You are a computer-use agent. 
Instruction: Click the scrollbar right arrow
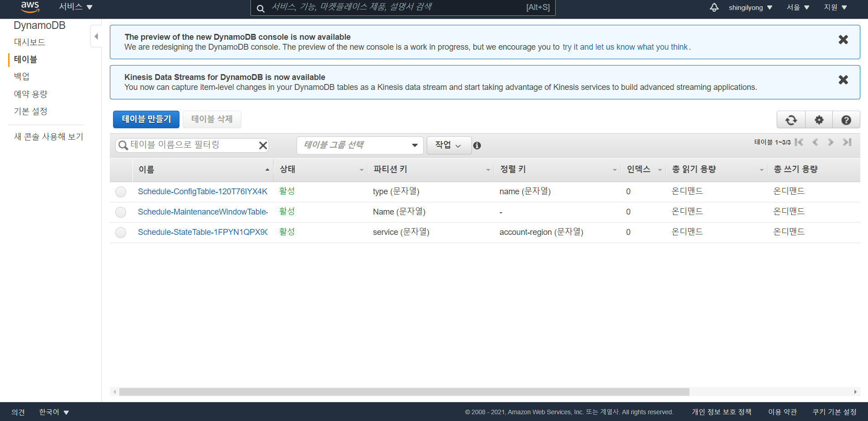[855, 392]
